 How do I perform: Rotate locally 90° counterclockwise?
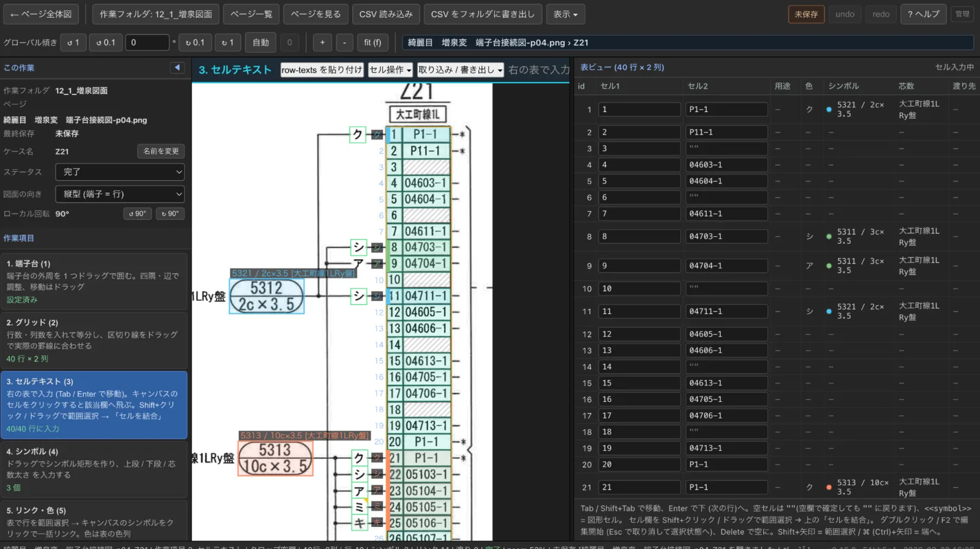tap(138, 214)
